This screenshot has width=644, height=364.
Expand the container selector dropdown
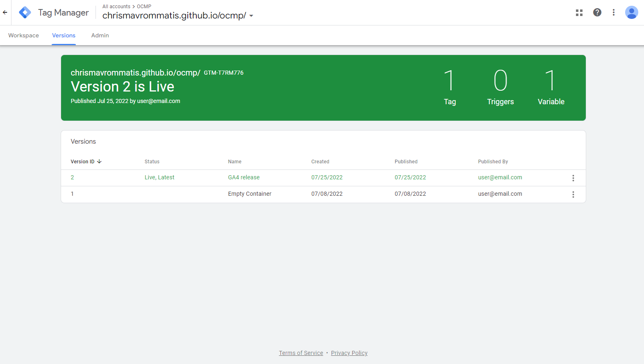(251, 16)
